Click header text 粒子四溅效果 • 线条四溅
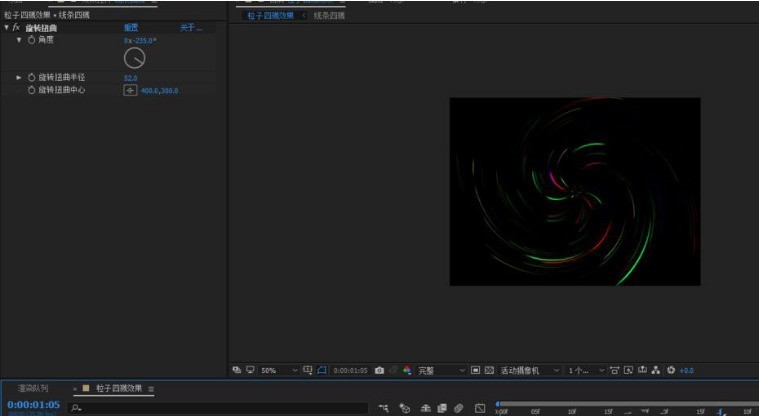 tap(46, 15)
